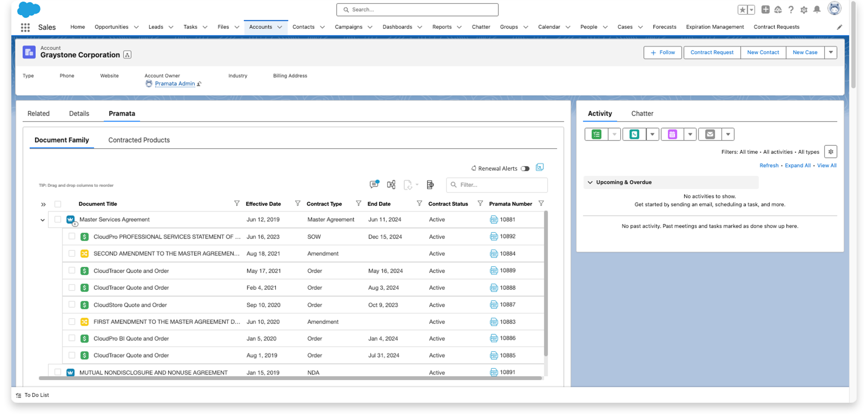Open the Accounts nav dropdown arrow
The width and height of the screenshot is (868, 418).
pos(279,27)
